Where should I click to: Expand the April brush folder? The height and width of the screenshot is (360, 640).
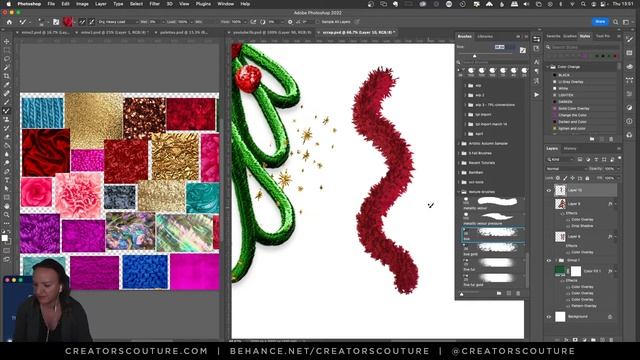click(465, 134)
